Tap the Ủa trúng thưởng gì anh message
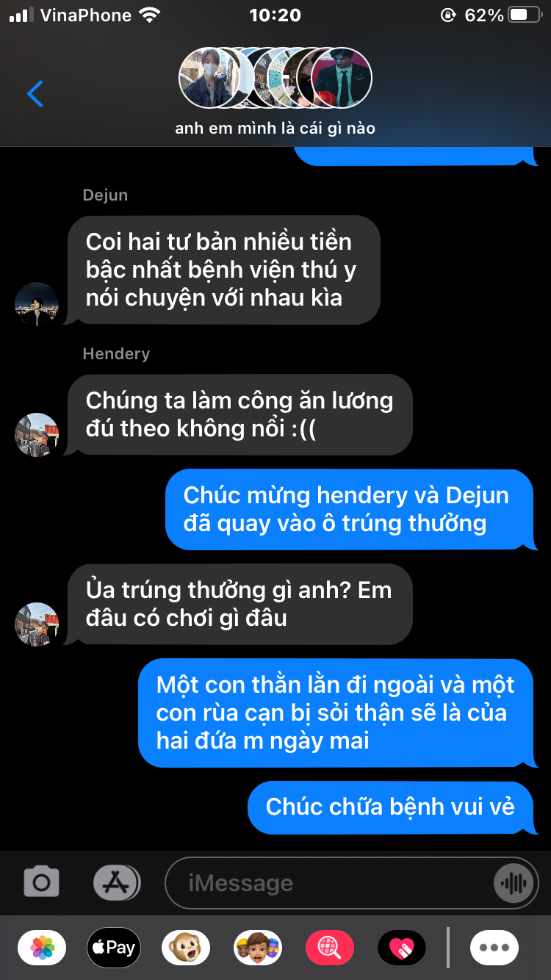This screenshot has width=551, height=980. coord(240,604)
